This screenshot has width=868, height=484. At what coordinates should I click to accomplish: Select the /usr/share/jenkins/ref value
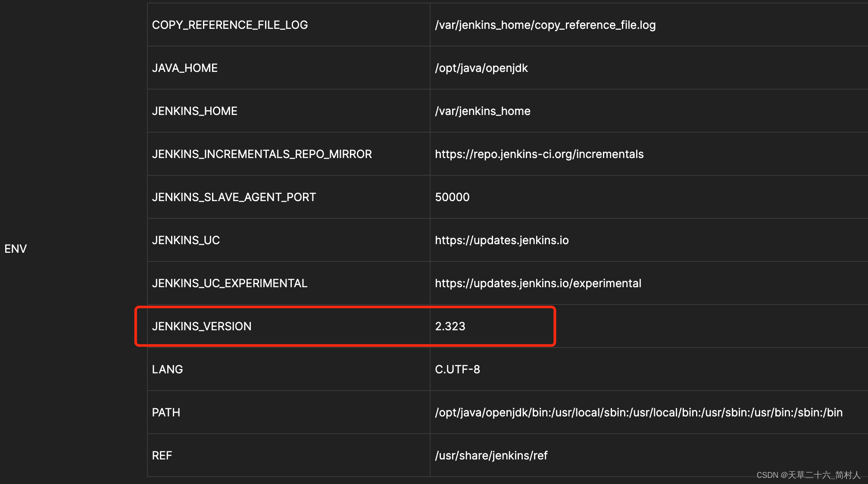491,456
